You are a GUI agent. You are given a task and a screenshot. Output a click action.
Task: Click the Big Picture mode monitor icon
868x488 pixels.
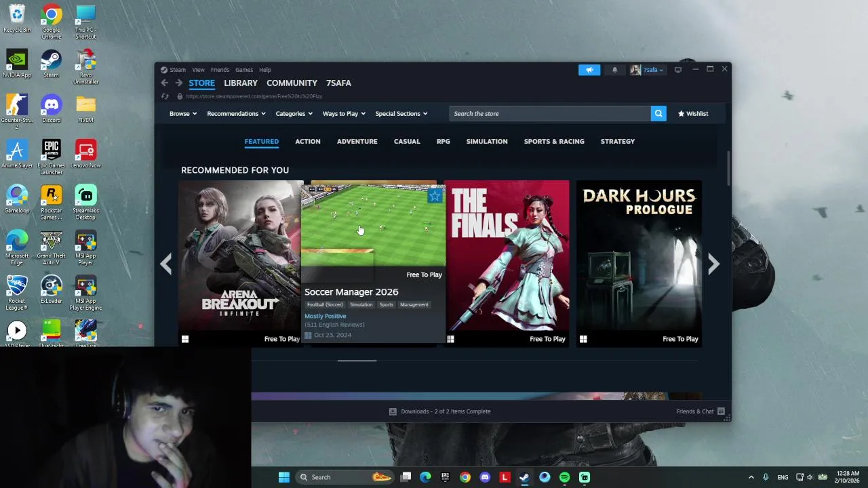coord(678,70)
